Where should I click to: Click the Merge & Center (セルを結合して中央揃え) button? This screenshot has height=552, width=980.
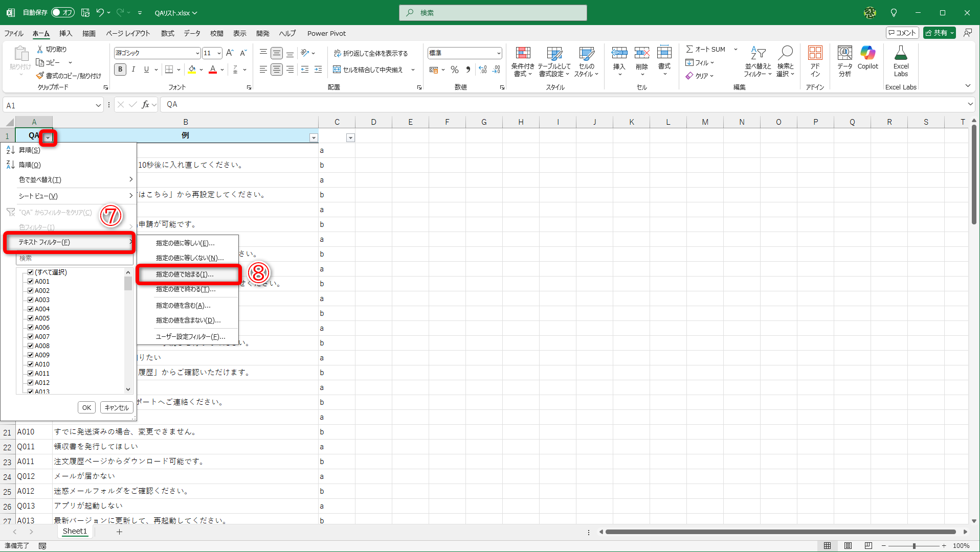[x=368, y=70]
